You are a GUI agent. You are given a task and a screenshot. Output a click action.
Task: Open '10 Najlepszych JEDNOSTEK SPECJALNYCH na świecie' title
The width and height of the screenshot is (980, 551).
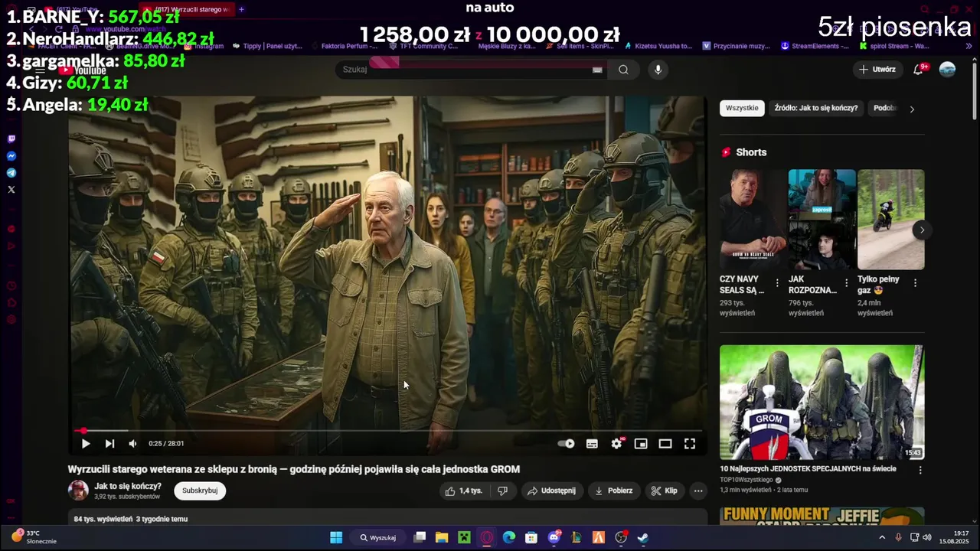[x=808, y=469]
